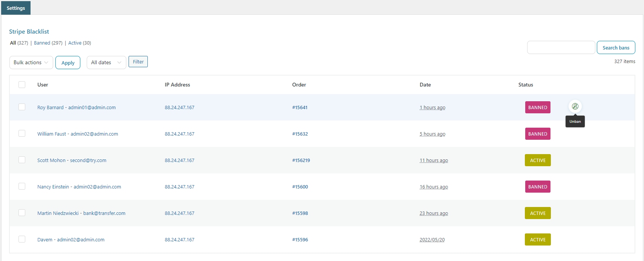Image resolution: width=644 pixels, height=261 pixels.
Task: Click the BANNED badge for Roy Barnard
Action: (x=537, y=108)
